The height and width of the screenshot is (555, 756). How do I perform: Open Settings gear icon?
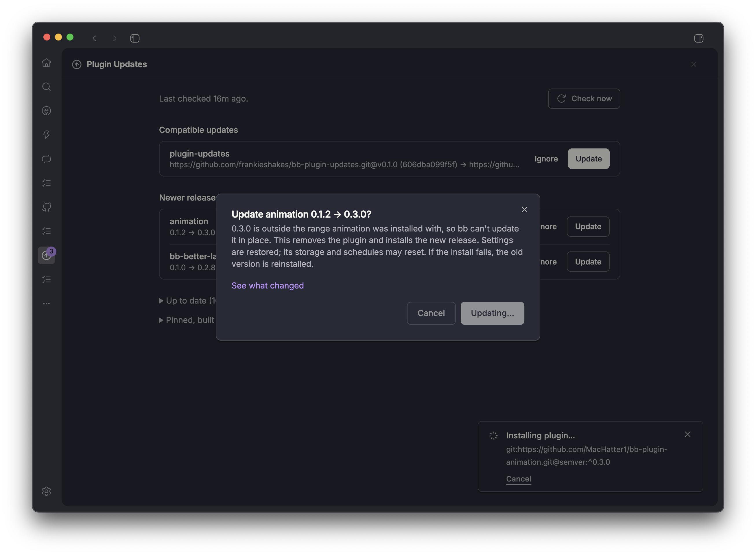46,491
